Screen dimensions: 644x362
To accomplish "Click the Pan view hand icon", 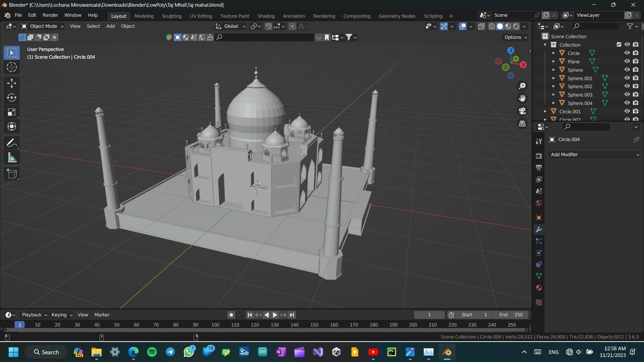I will (522, 98).
